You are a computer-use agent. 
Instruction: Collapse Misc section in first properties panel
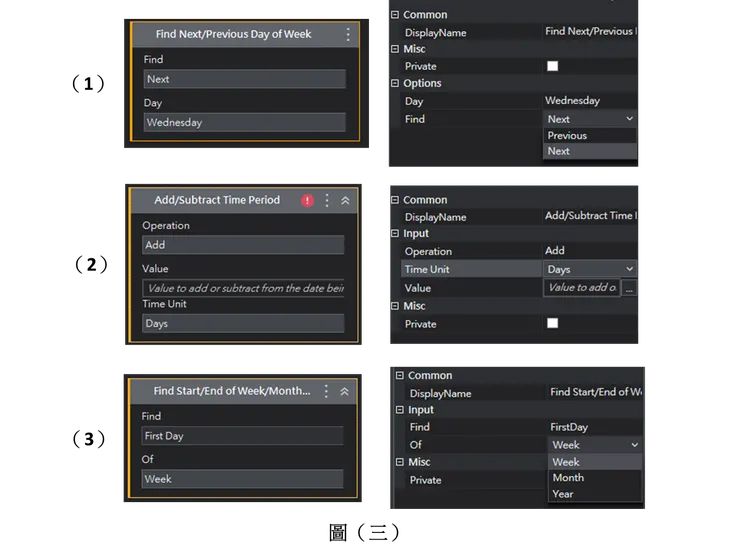pos(395,49)
